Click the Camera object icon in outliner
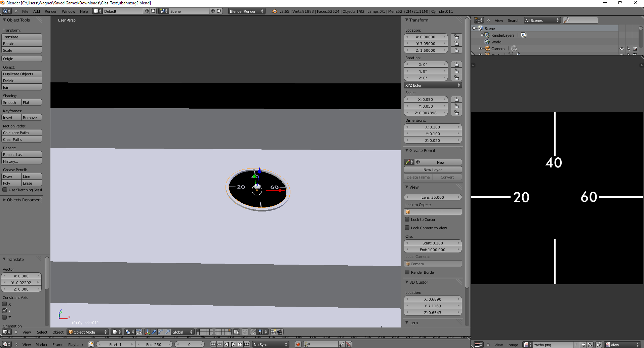This screenshot has width=644, height=348. click(x=487, y=49)
